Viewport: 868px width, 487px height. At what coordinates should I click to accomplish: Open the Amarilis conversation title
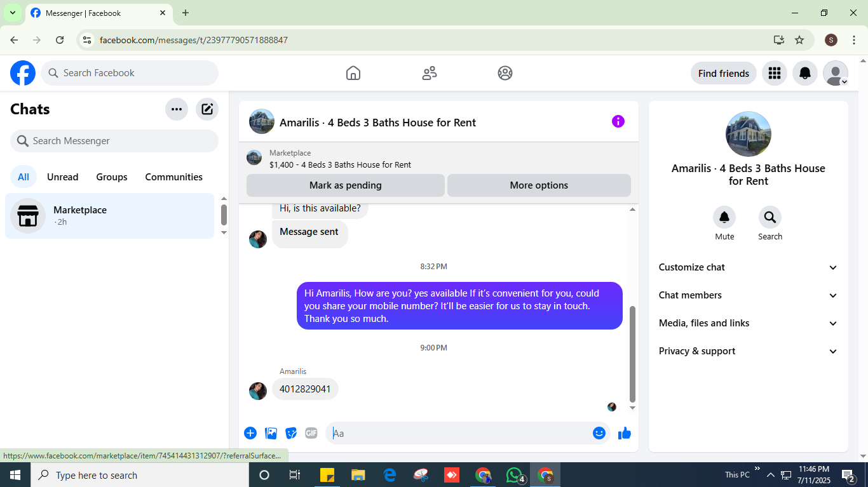pos(377,123)
